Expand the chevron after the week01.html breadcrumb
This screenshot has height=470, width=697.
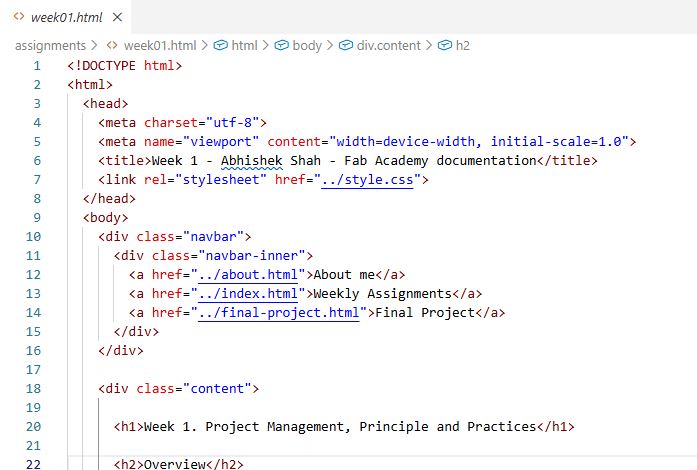pyautogui.click(x=204, y=45)
